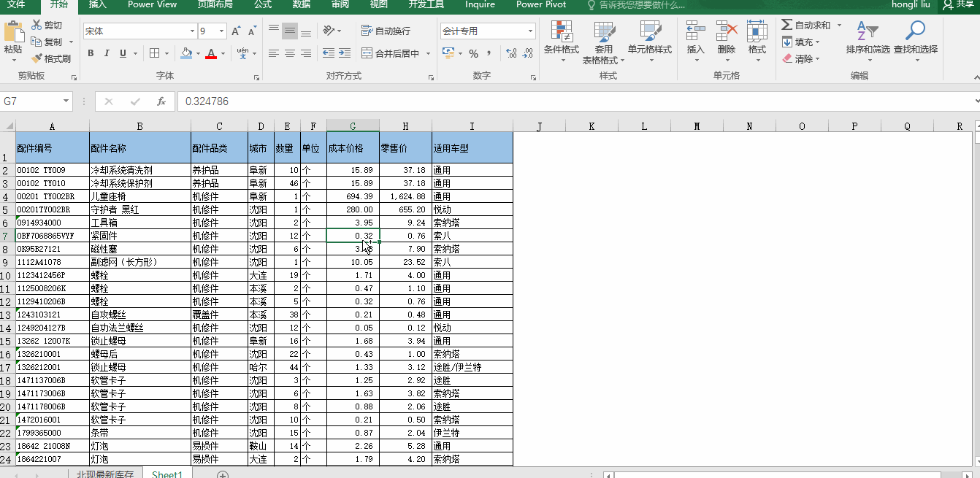The width and height of the screenshot is (980, 478).
Task: Decrease font size with the smaller A icon
Action: tap(252, 31)
